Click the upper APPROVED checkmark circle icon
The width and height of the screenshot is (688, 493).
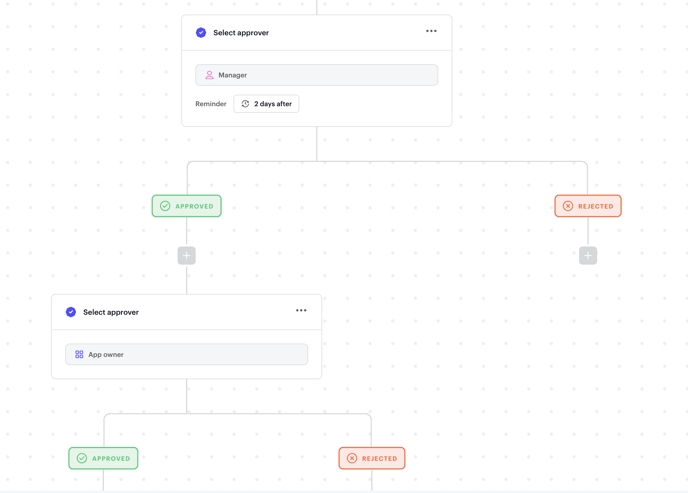click(x=166, y=206)
